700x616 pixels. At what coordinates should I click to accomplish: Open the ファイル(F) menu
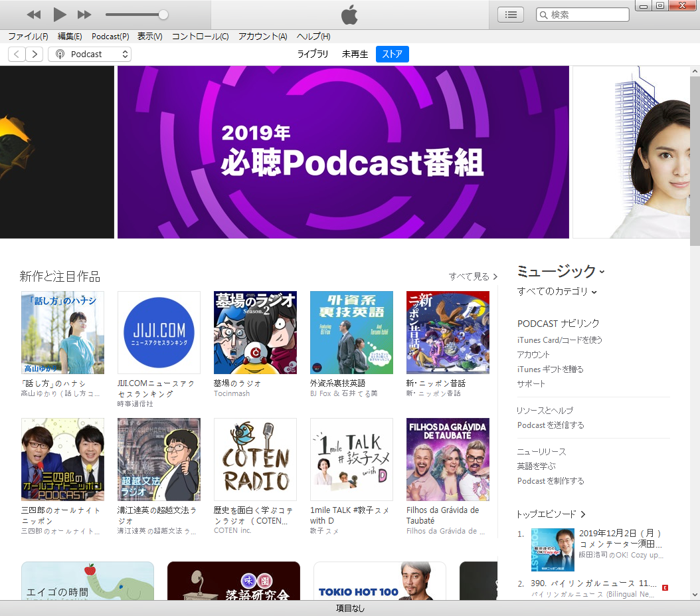point(28,36)
